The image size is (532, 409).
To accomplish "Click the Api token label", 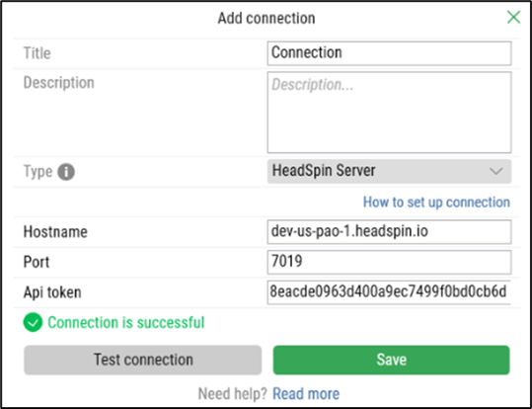I will pos(52,292).
